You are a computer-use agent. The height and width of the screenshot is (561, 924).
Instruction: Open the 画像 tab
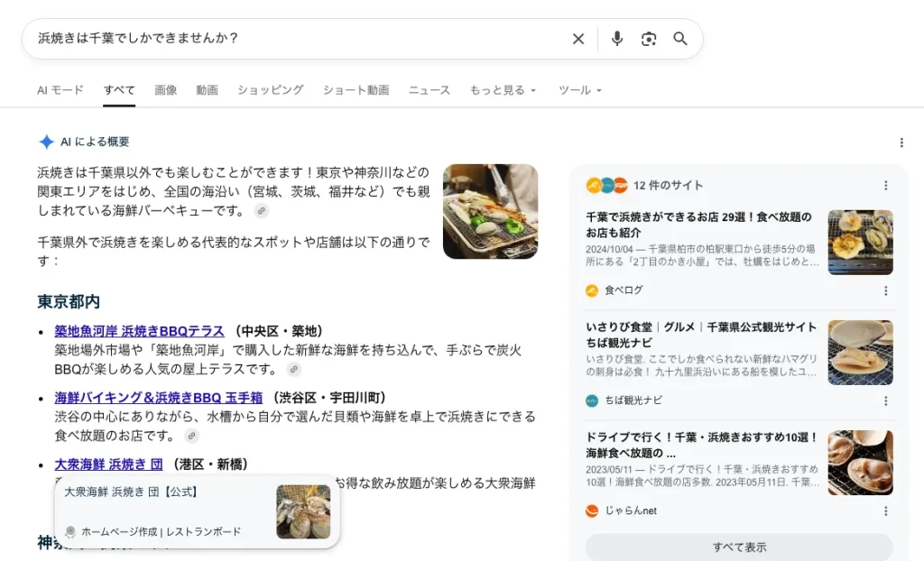[166, 90]
